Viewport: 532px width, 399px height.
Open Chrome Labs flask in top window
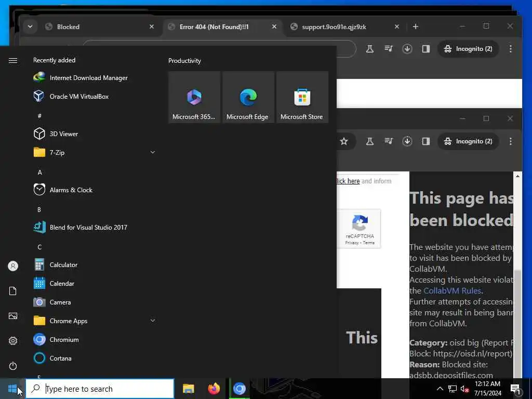click(x=370, y=49)
